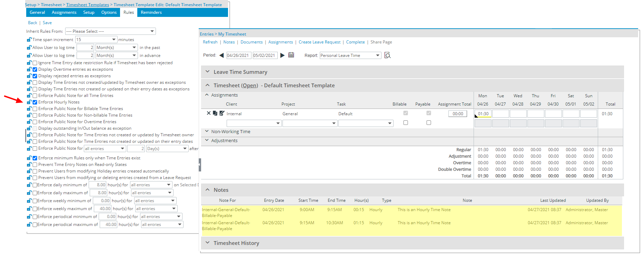Edit notes for the Internal assignment row
The width and height of the screenshot is (644, 257).
tap(222, 113)
